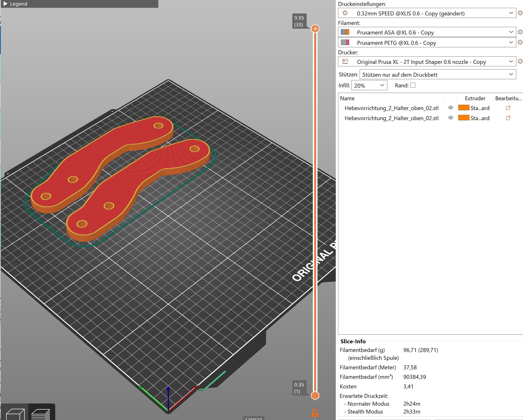The width and height of the screenshot is (523, 420).
Task: Click edit icon for first object
Action: tap(508, 108)
